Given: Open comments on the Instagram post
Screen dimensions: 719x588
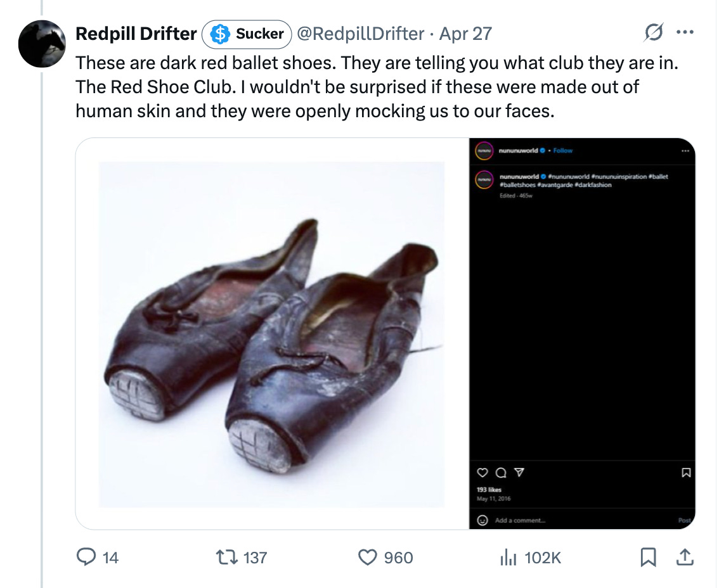Looking at the screenshot, I should [501, 473].
